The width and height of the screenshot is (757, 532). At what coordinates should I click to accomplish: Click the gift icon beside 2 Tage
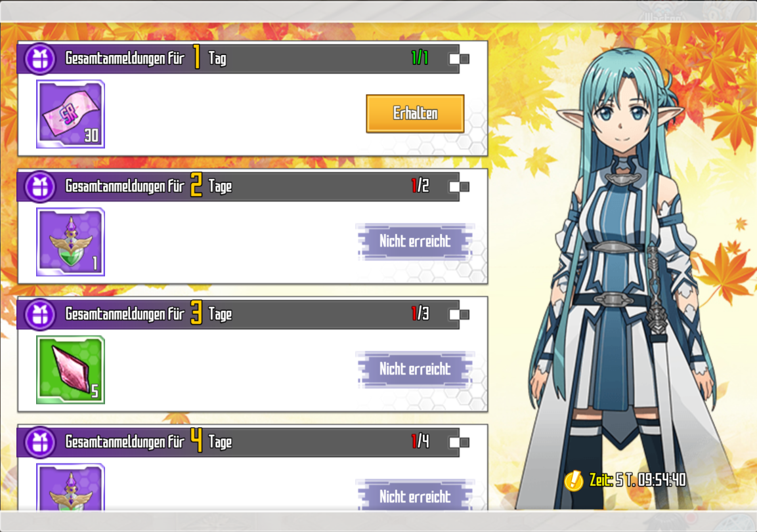click(40, 187)
